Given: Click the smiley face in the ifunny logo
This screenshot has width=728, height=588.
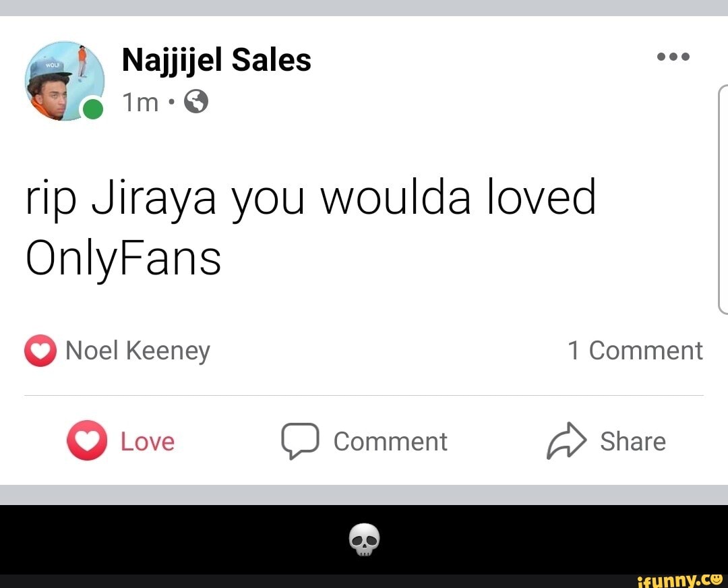Looking at the screenshot, I should coord(718,580).
